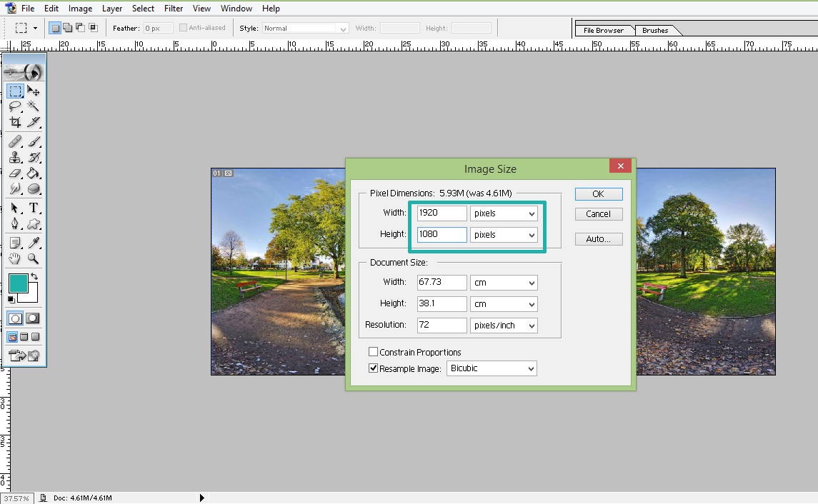Pick the white background color swatch
The height and width of the screenshot is (504, 818).
[x=33, y=296]
